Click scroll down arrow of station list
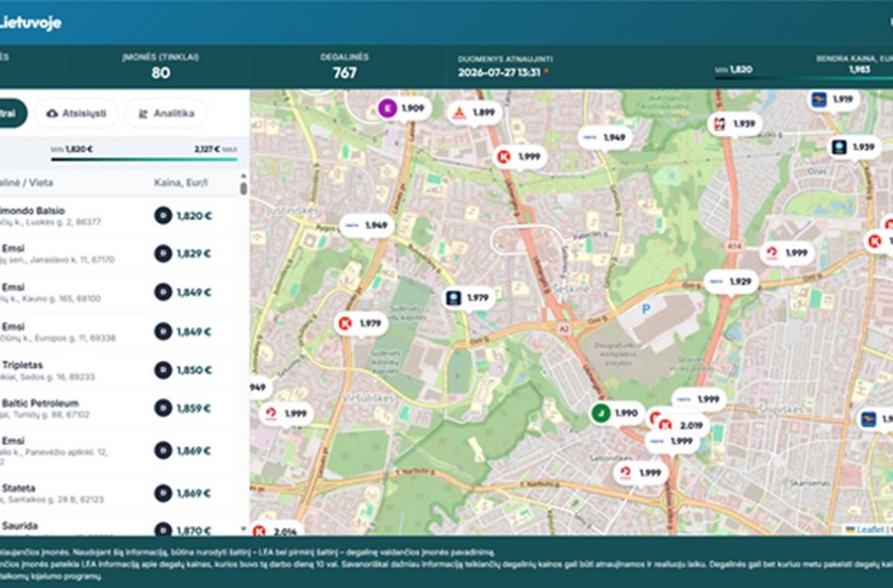 (243, 529)
